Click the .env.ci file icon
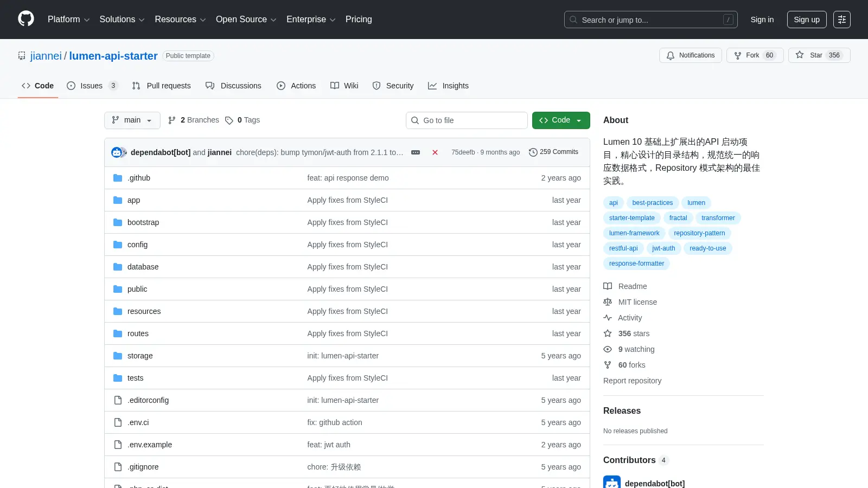The height and width of the screenshot is (488, 868). pos(118,422)
